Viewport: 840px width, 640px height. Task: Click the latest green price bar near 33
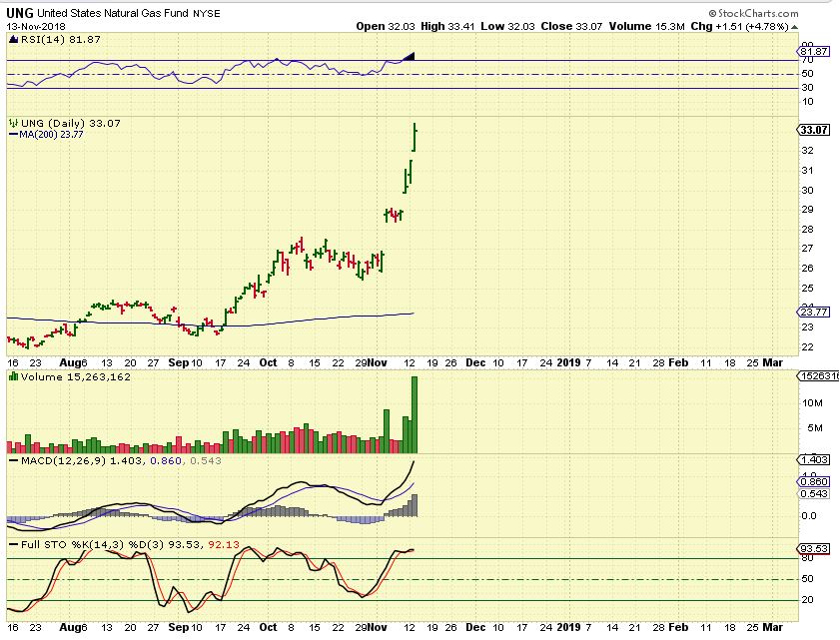click(415, 137)
